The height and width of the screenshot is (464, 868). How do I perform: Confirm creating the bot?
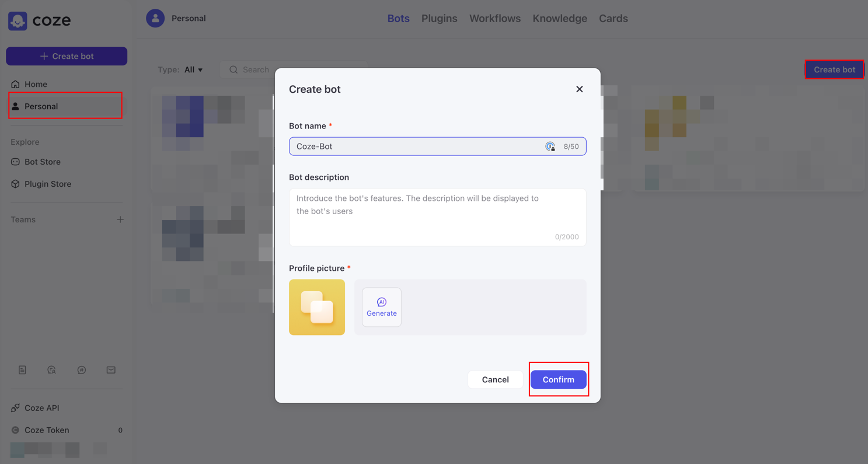(559, 379)
